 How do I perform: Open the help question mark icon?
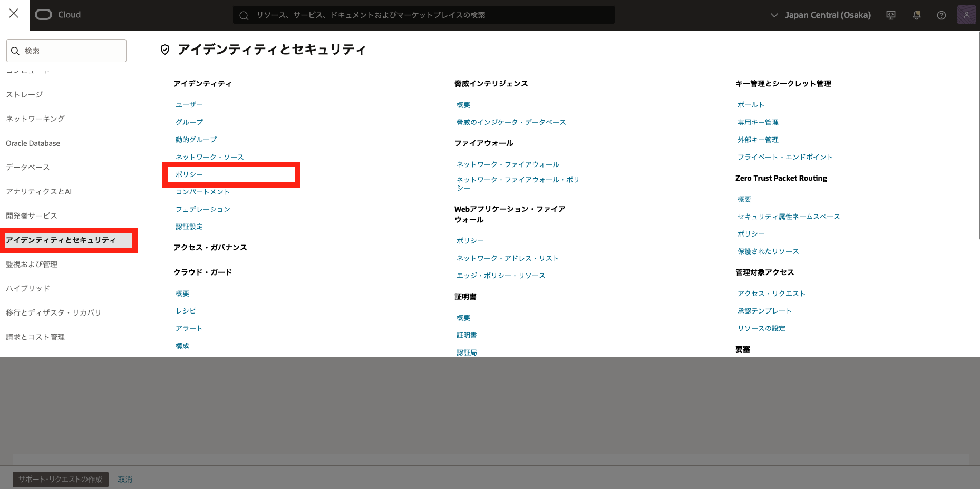point(941,15)
